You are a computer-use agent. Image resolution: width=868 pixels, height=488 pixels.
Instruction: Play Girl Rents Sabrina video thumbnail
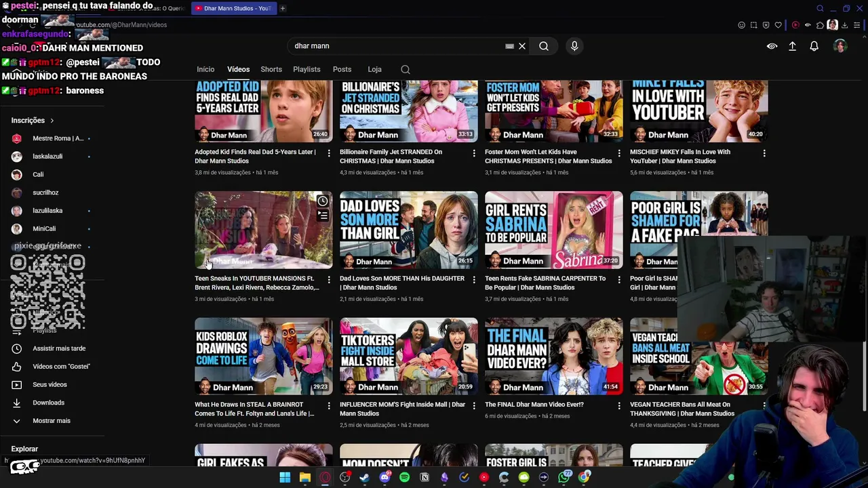pyautogui.click(x=554, y=230)
